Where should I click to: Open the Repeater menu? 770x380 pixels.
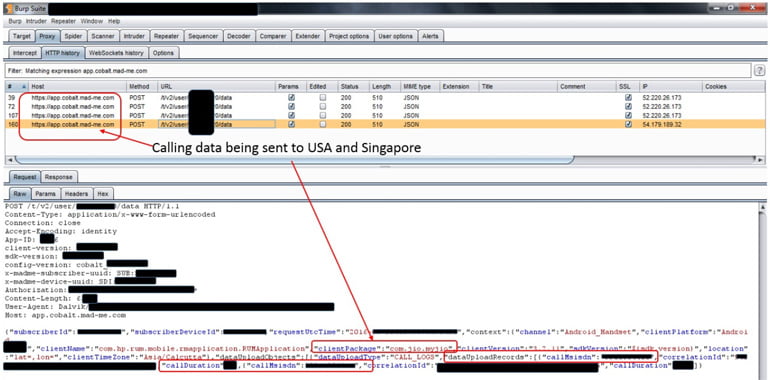coord(63,21)
